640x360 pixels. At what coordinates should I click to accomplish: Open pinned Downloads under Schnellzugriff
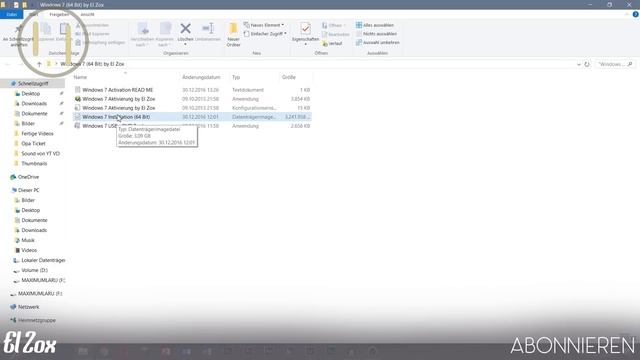click(34, 104)
